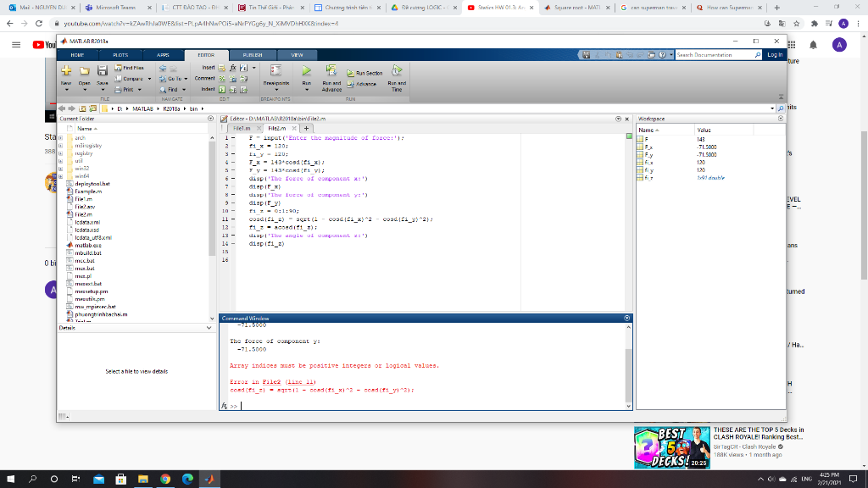Switch to the PLOTS ribbon tab

click(120, 55)
